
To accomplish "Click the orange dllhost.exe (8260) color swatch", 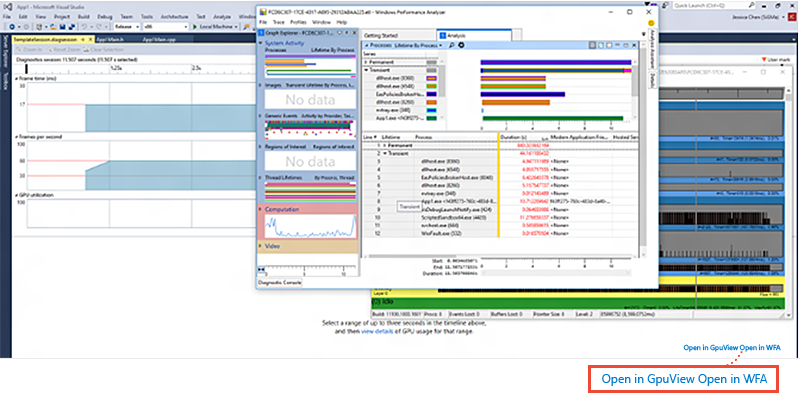I will 432,102.
